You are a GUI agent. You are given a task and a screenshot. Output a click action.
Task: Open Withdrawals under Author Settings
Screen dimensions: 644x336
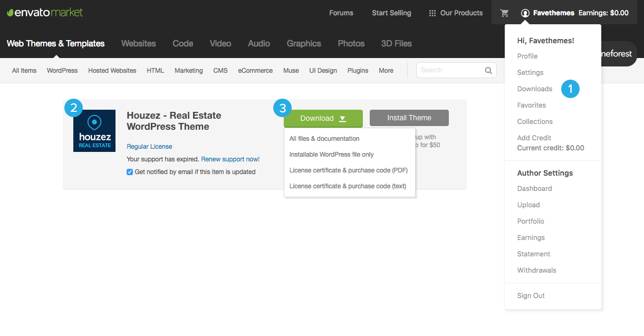tap(537, 271)
